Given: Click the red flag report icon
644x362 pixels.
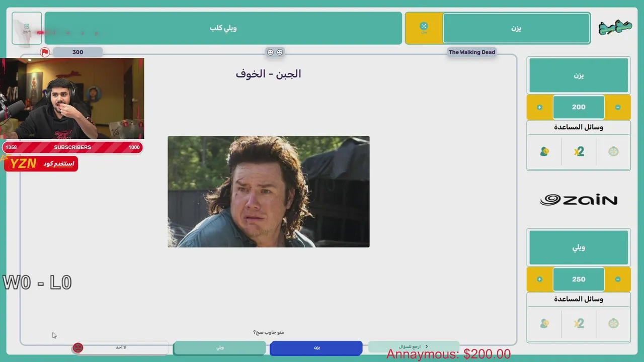Looking at the screenshot, I should pyautogui.click(x=45, y=52).
